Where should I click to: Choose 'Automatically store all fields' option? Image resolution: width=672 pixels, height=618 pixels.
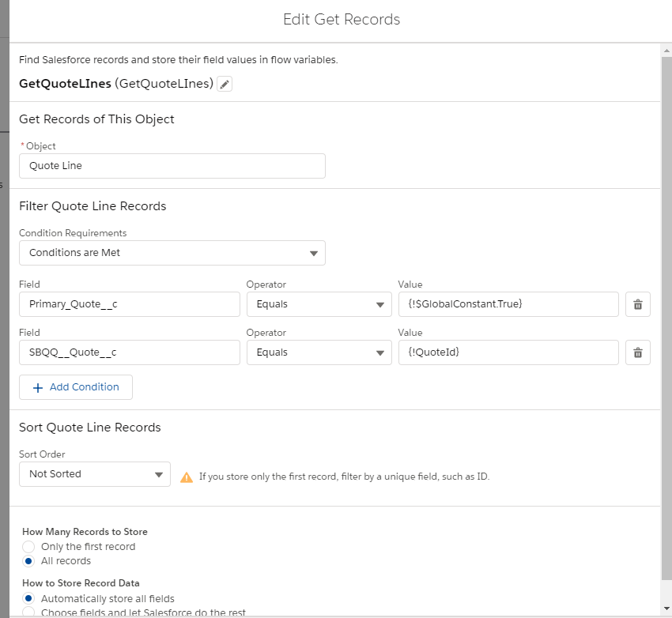pyautogui.click(x=29, y=598)
